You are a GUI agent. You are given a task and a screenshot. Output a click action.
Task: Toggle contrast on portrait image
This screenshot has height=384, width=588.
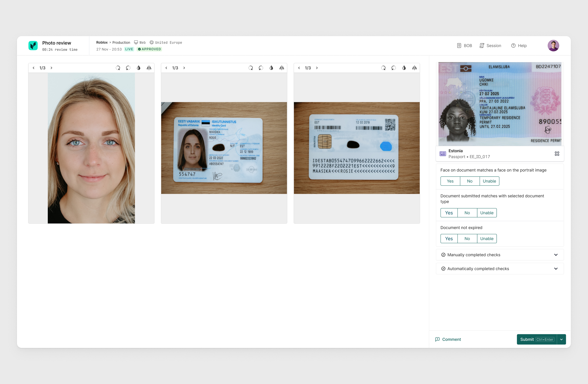pos(139,68)
